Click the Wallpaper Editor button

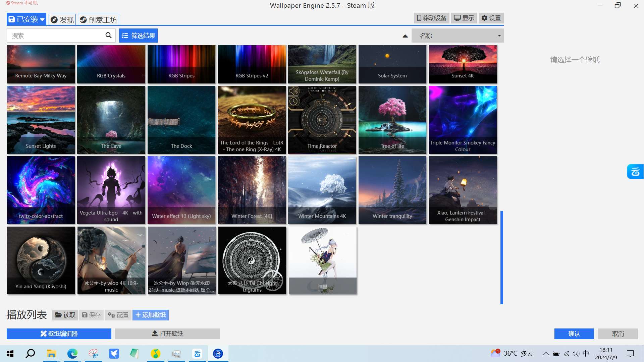[x=59, y=334]
